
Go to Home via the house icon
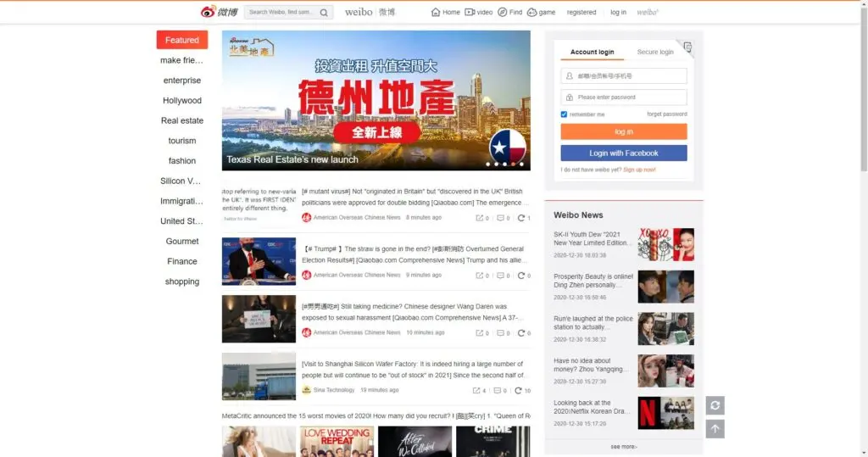(x=436, y=13)
